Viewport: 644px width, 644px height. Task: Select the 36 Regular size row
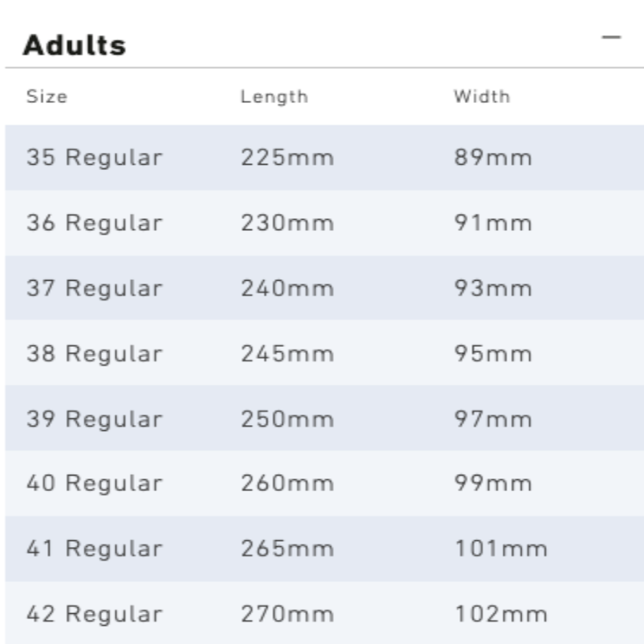94,223
